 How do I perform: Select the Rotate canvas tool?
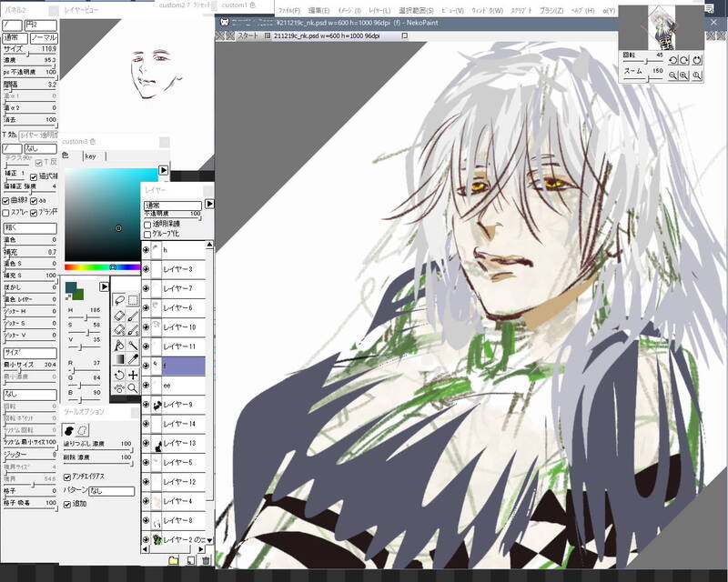[119, 375]
